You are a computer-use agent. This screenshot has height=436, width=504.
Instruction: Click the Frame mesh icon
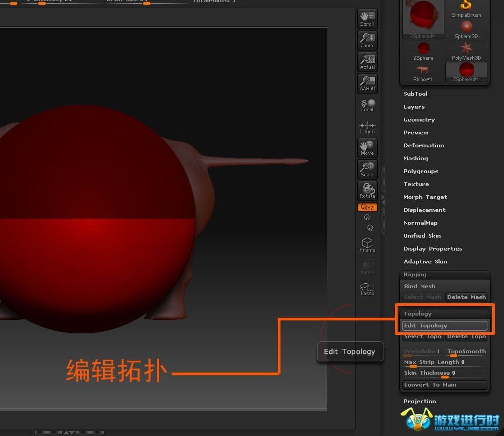(368, 245)
